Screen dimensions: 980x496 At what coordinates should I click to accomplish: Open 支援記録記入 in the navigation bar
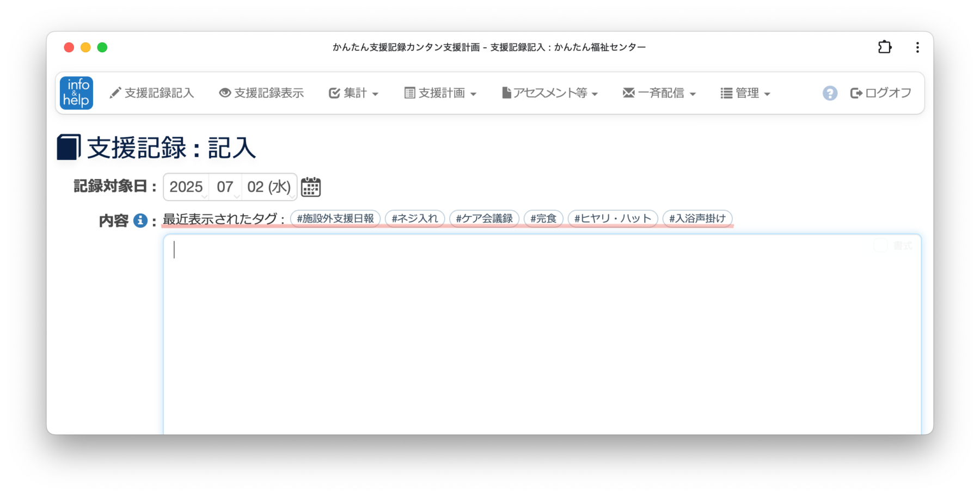152,93
